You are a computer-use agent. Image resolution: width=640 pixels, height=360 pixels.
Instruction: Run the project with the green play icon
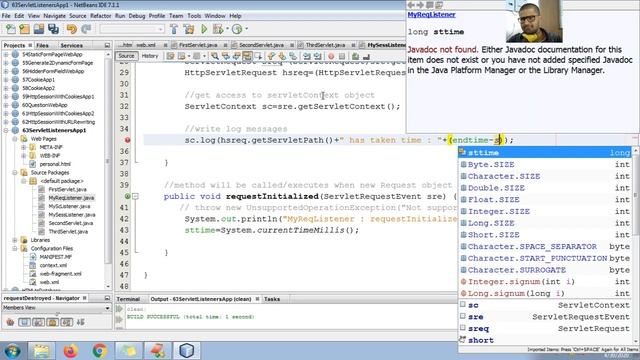204,29
